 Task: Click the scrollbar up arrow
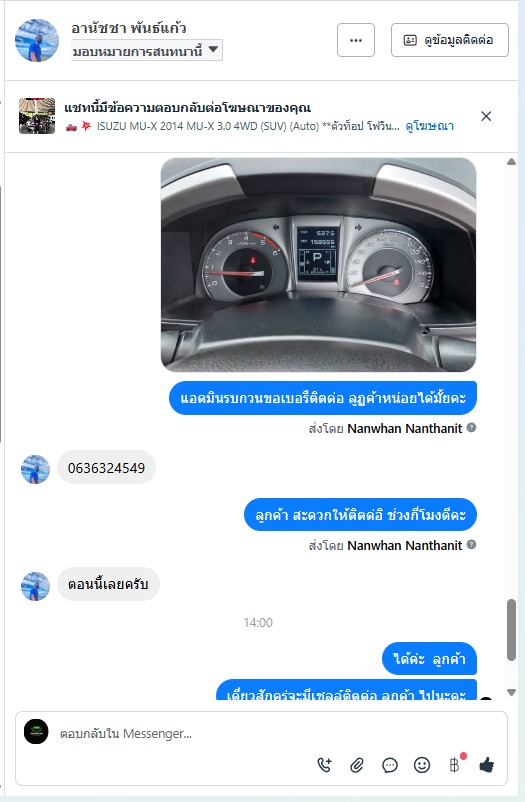point(511,162)
